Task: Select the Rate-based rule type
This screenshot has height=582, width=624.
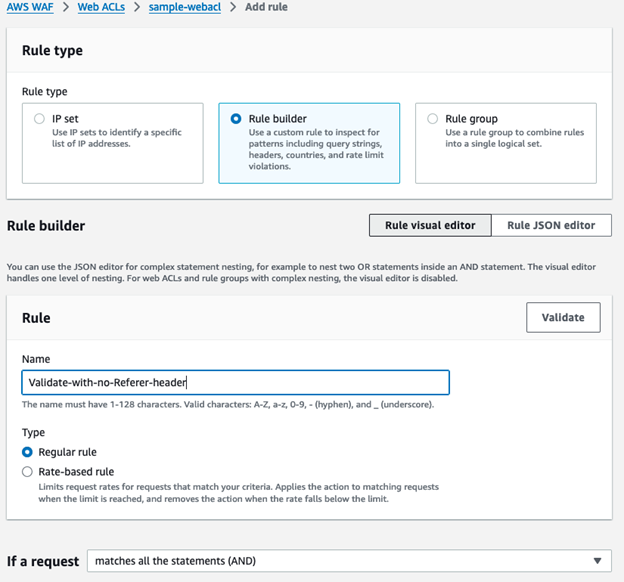Action: coord(27,472)
